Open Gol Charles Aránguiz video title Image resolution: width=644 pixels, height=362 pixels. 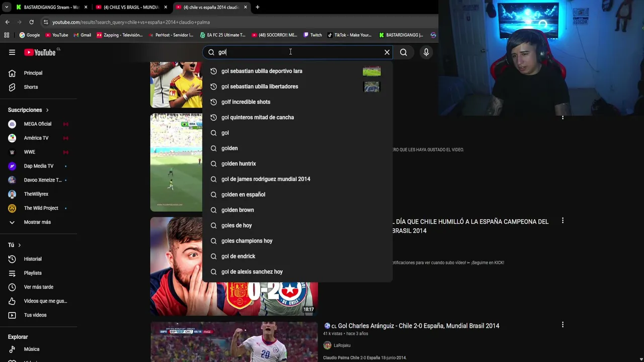(x=412, y=326)
